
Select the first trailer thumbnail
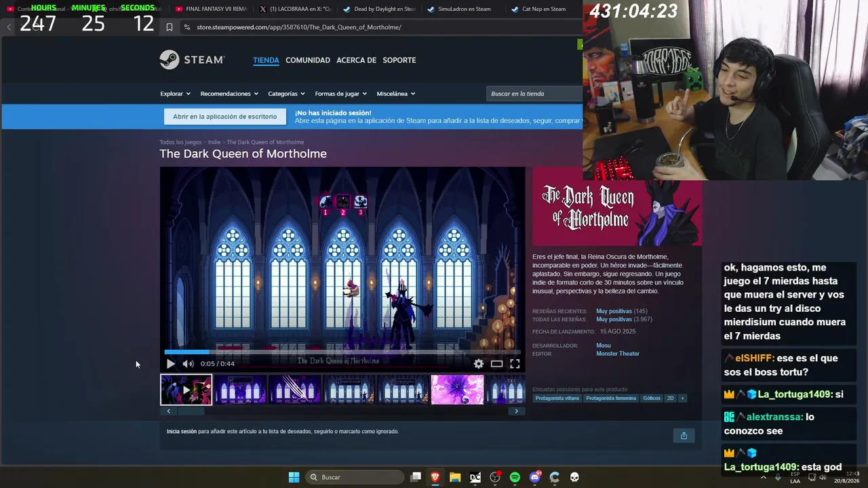tap(186, 390)
